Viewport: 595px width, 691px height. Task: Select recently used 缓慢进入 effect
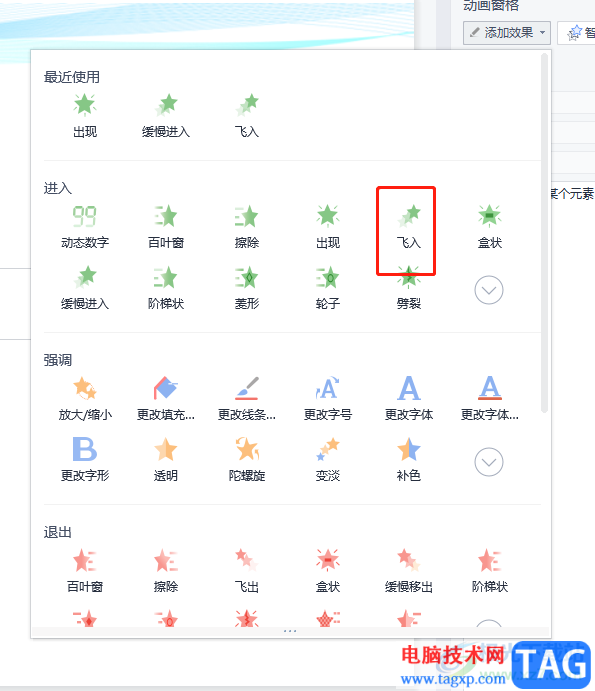tap(166, 116)
